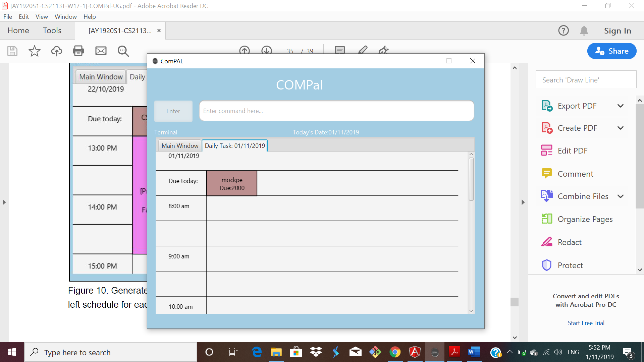
Task: Click the Enter command here field
Action: coord(336,111)
